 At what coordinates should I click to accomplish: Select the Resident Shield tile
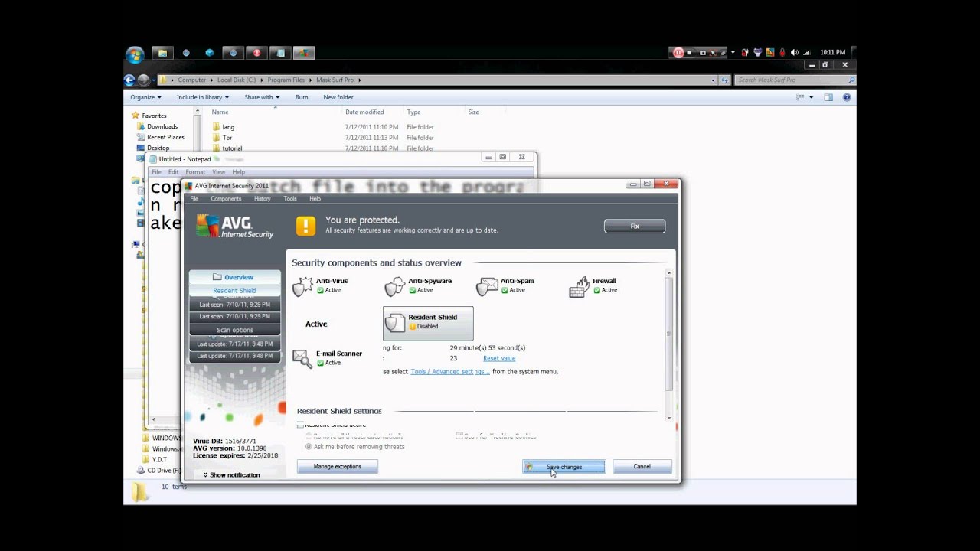(428, 323)
